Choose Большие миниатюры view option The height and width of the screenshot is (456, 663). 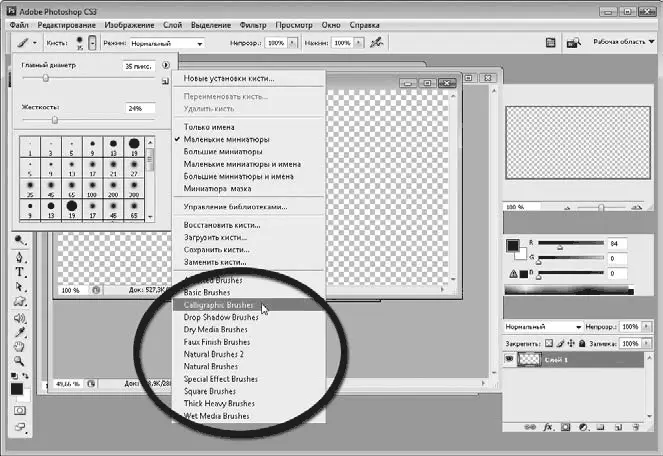click(249, 151)
